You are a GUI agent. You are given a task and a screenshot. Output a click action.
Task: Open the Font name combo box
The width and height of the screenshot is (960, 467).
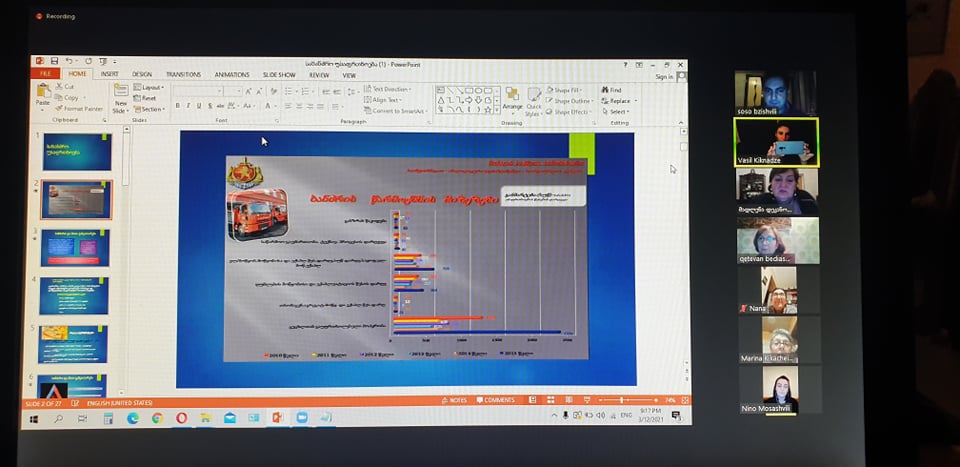(198, 91)
